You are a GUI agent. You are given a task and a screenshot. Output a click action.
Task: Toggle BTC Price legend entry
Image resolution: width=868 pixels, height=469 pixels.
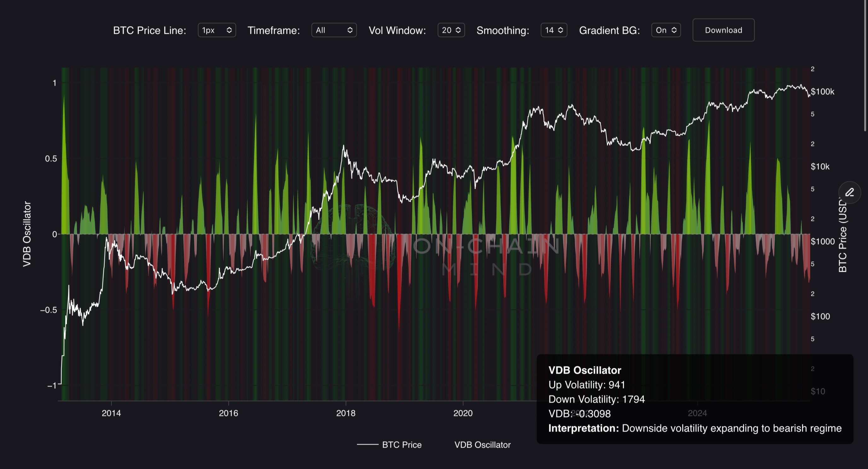click(402, 445)
